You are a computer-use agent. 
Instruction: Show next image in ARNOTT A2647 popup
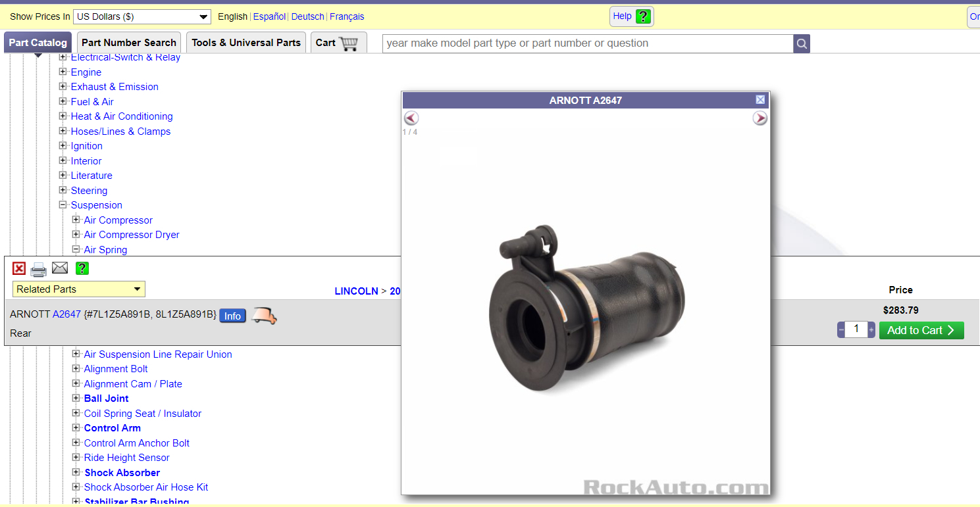[x=760, y=118]
